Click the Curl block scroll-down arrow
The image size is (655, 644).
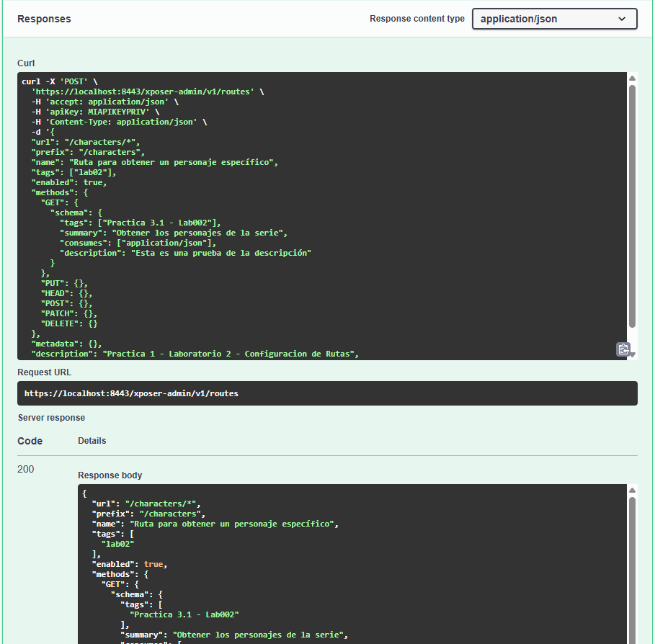(632, 354)
